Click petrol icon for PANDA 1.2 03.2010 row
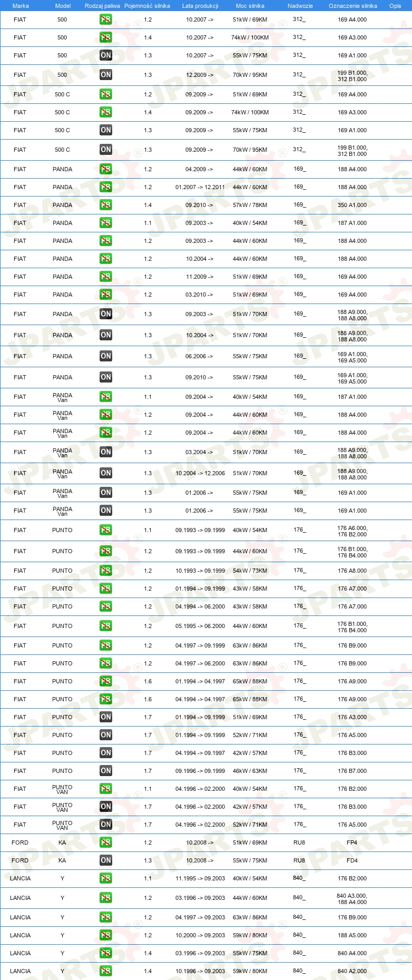The image size is (412, 980). (106, 295)
